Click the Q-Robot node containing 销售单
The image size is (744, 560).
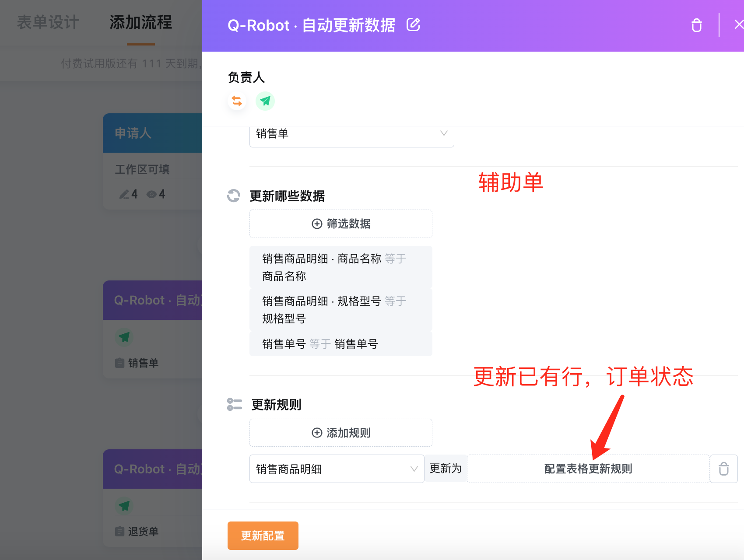pos(153,329)
